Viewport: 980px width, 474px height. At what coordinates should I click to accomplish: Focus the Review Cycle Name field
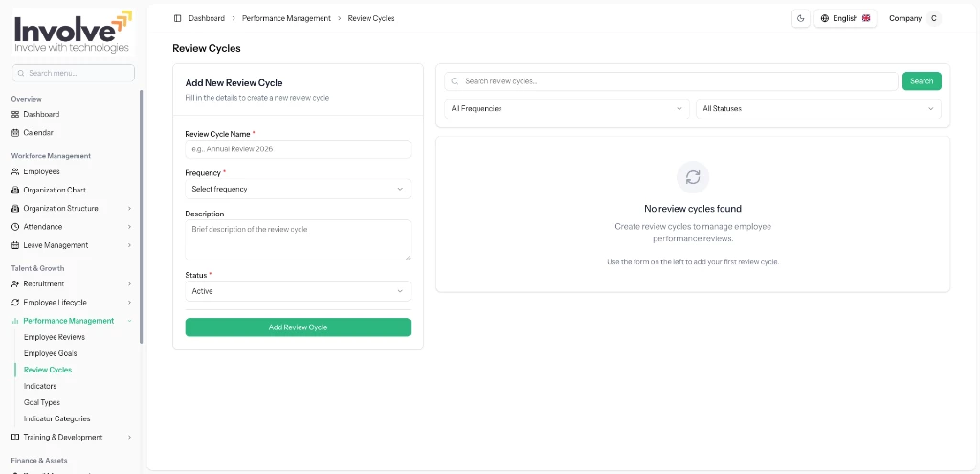click(x=298, y=149)
